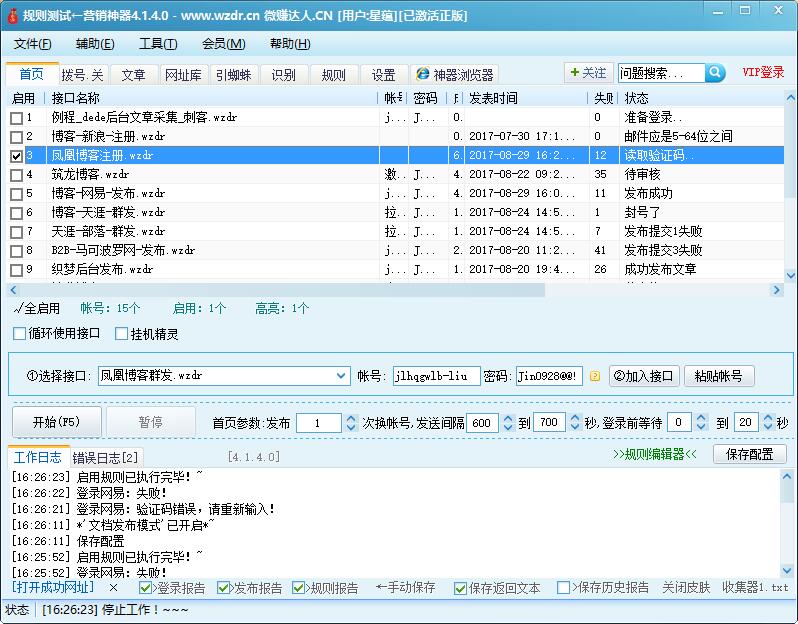Enable checkbox for row 4 筑龙博客
The width and height of the screenshot is (798, 624).
[16, 175]
